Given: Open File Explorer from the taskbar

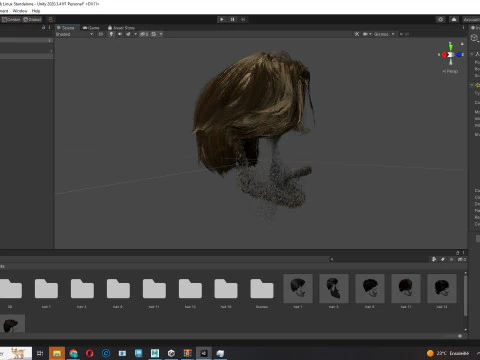Looking at the screenshot, I should point(57,353).
